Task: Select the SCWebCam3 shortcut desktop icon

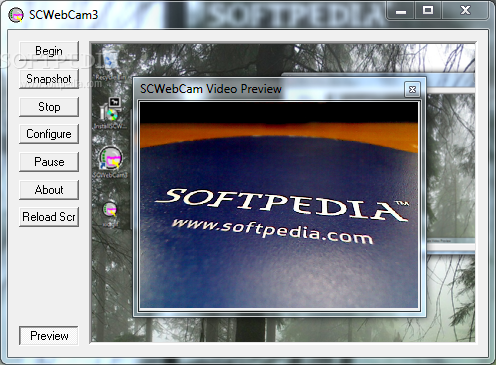Action: (x=110, y=162)
